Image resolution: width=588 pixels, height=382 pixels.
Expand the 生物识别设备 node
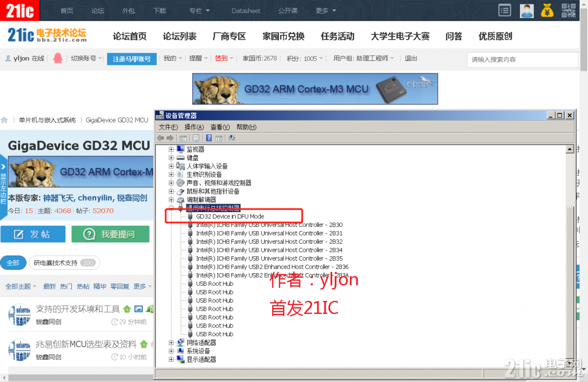[171, 174]
